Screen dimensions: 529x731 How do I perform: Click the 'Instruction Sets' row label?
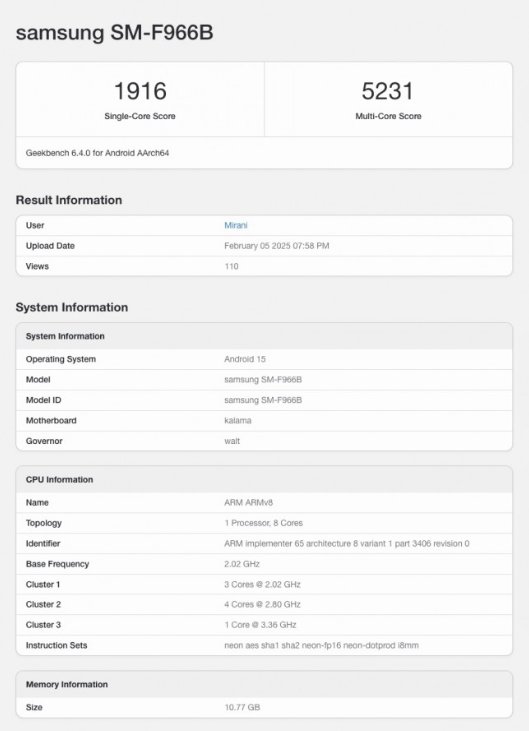click(x=56, y=645)
